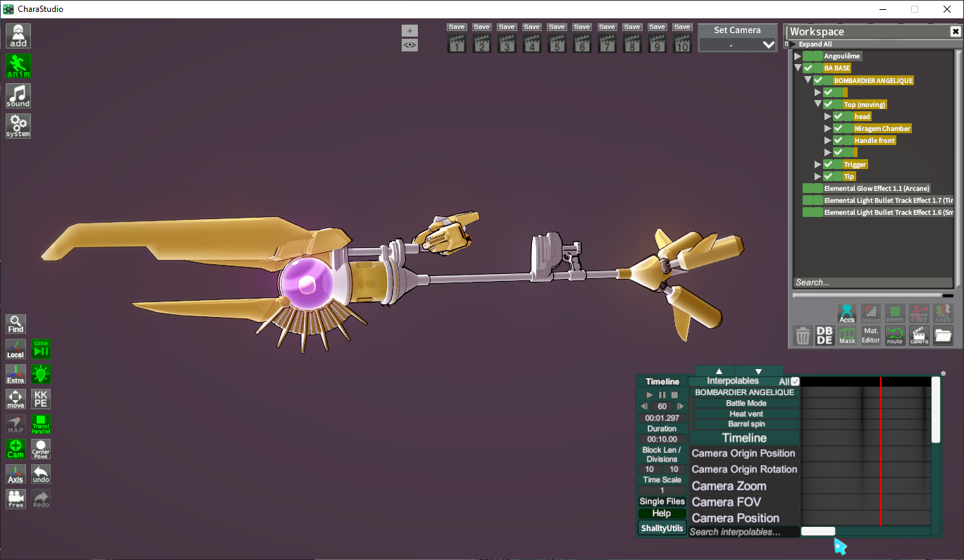Viewport: 964px width, 560px height.
Task: Toggle Local axis mode
Action: click(x=16, y=349)
